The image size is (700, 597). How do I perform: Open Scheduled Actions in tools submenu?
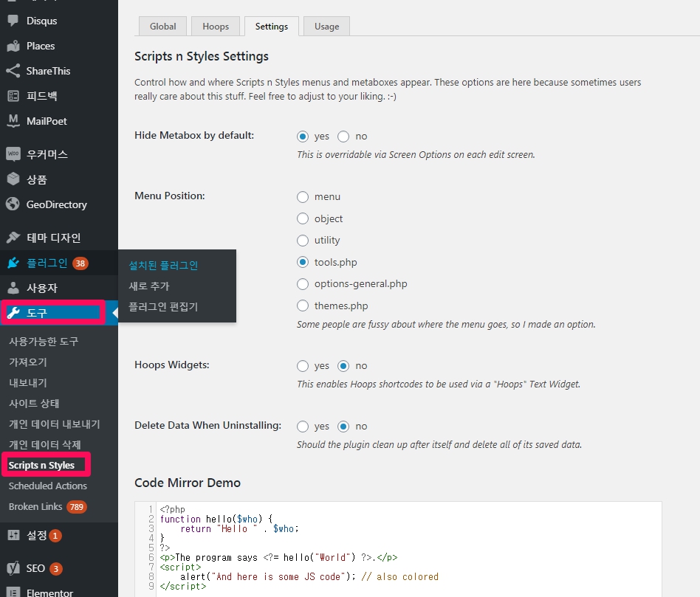click(48, 486)
